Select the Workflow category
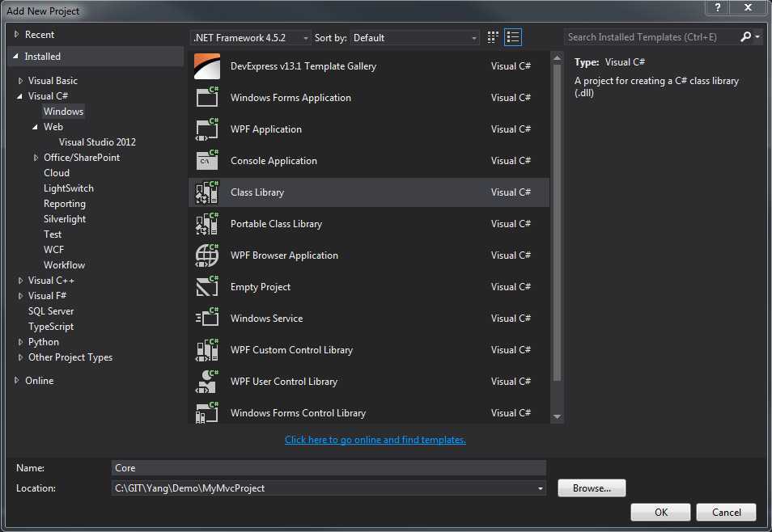Viewport: 772px width, 532px height. (65, 264)
